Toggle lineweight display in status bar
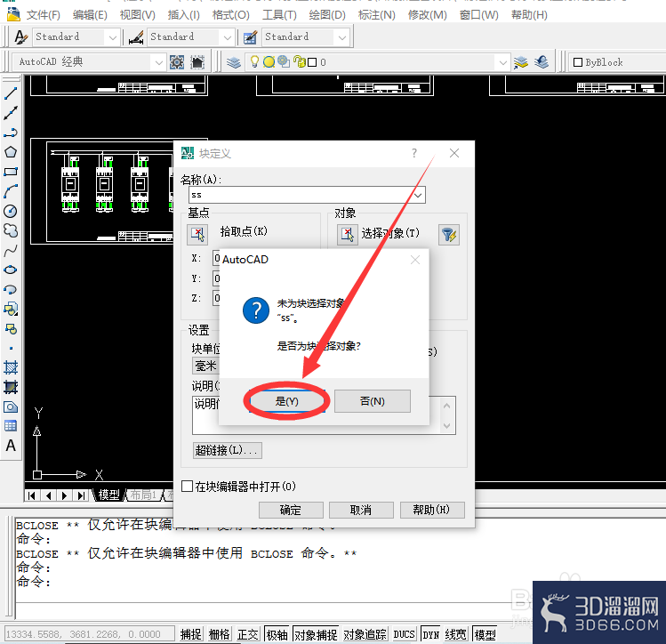Viewport: 666px width, 644px height. click(456, 634)
